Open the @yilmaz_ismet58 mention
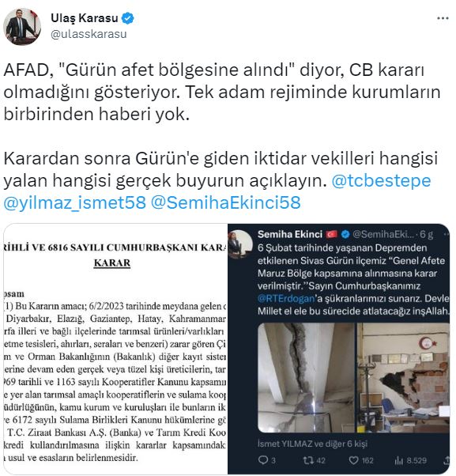Image resolution: width=456 pixels, height=476 pixels. [x=74, y=202]
